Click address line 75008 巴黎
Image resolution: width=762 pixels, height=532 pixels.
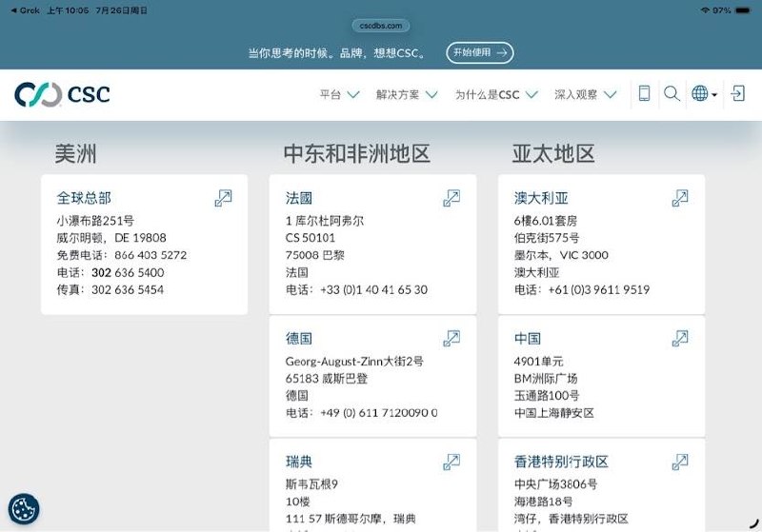coord(315,255)
